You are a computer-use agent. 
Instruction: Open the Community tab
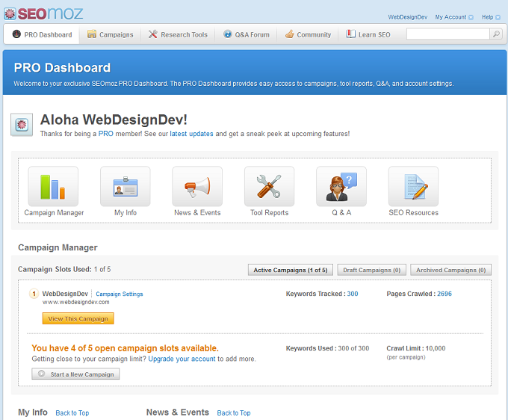(x=308, y=34)
